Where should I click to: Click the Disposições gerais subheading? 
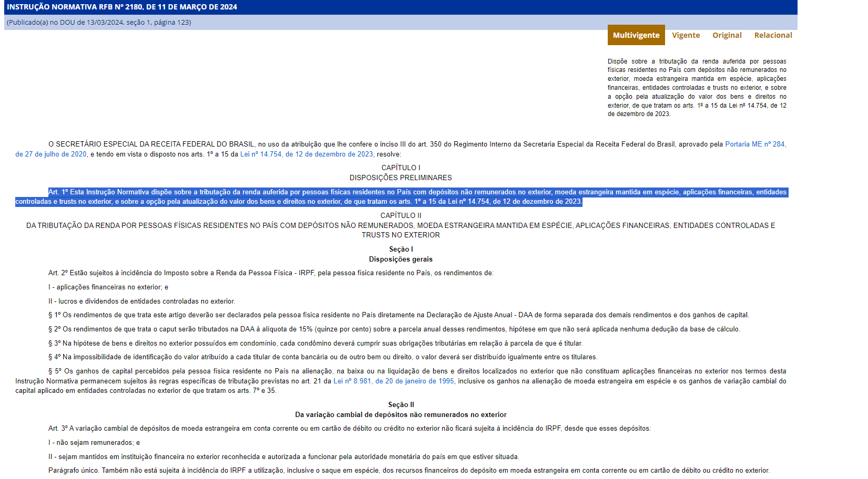point(401,259)
